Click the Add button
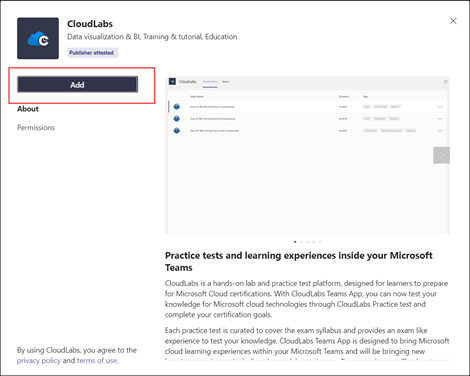The image size is (470, 376). [77, 85]
